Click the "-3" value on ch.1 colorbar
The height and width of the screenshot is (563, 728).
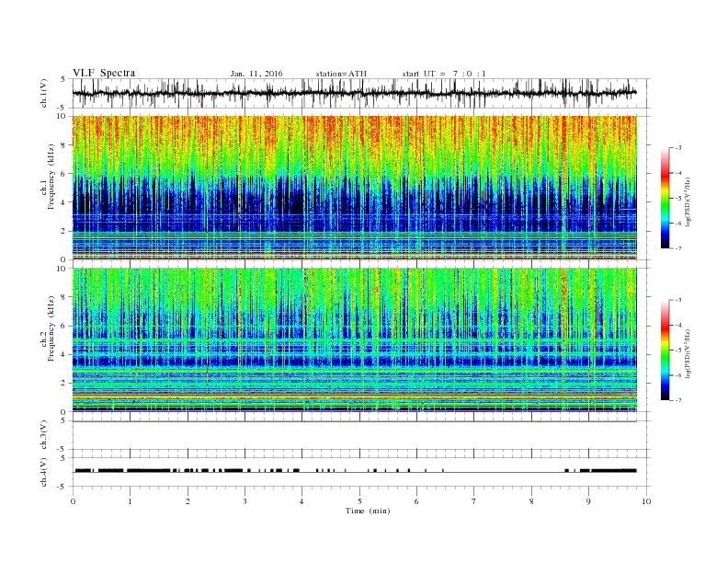point(677,148)
